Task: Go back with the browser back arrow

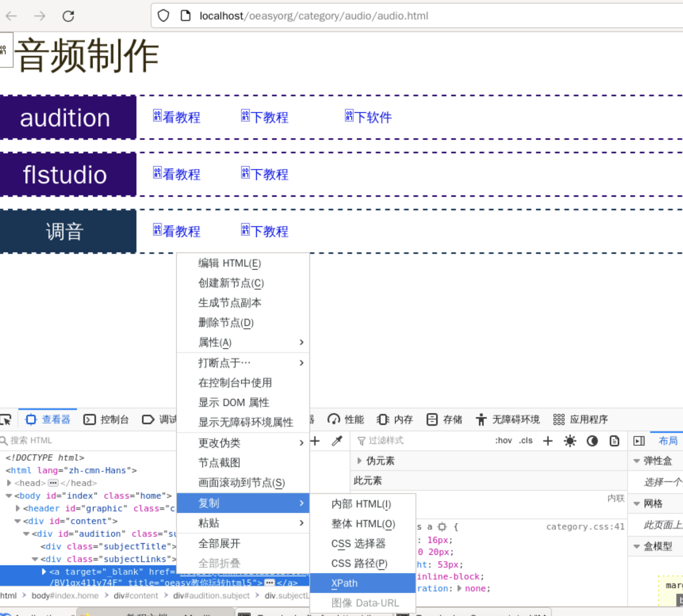Action: (x=11, y=16)
